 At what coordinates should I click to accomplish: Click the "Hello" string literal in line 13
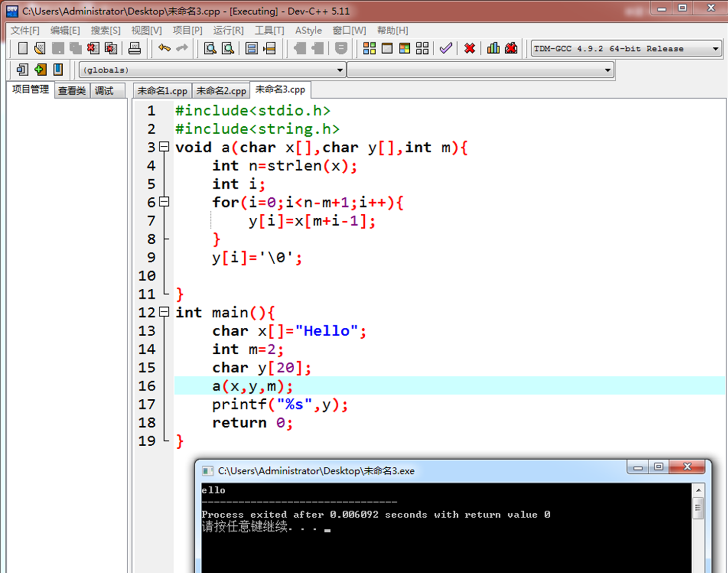[327, 331]
